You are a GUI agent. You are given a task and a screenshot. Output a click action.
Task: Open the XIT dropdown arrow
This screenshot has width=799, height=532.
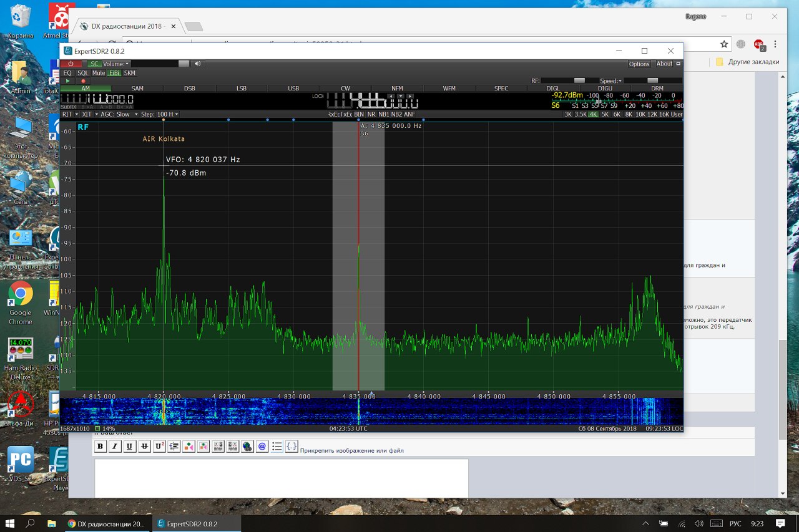[96, 115]
